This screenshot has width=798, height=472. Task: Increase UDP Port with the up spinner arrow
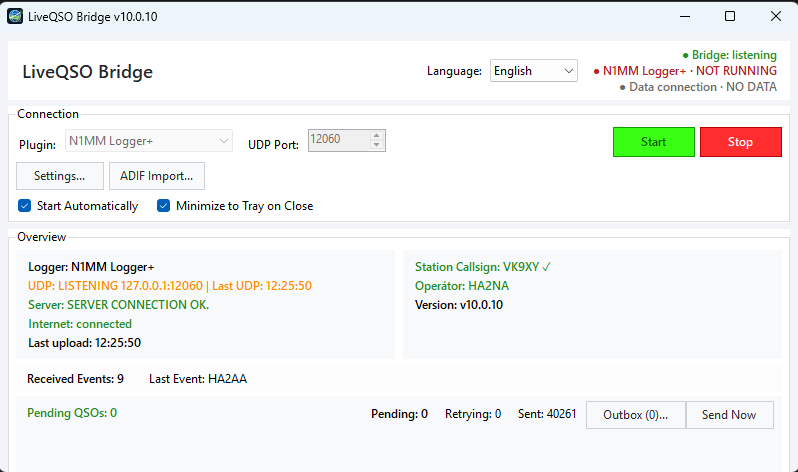pyautogui.click(x=377, y=135)
